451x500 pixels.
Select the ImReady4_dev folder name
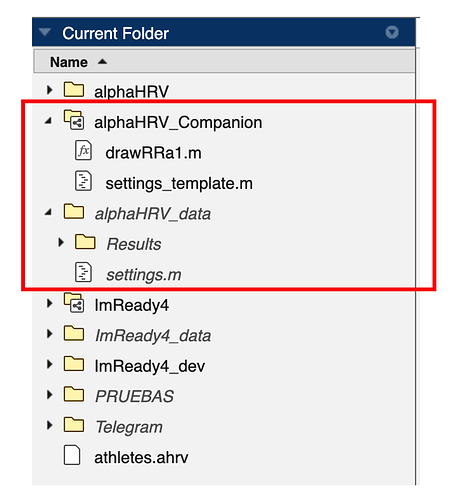tap(150, 366)
